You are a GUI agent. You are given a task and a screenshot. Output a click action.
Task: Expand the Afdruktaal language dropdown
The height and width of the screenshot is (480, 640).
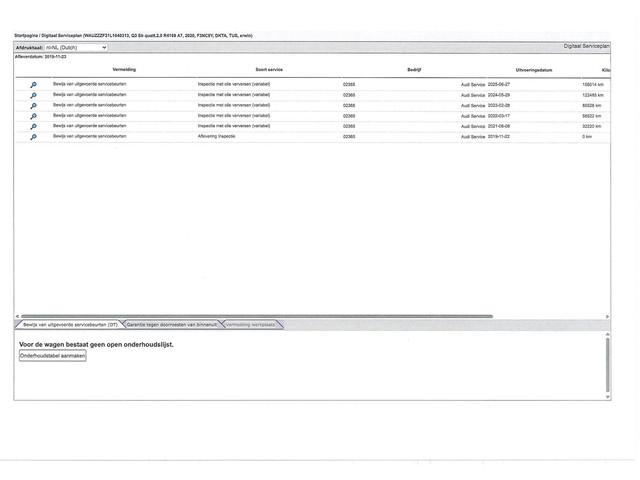coord(76,48)
